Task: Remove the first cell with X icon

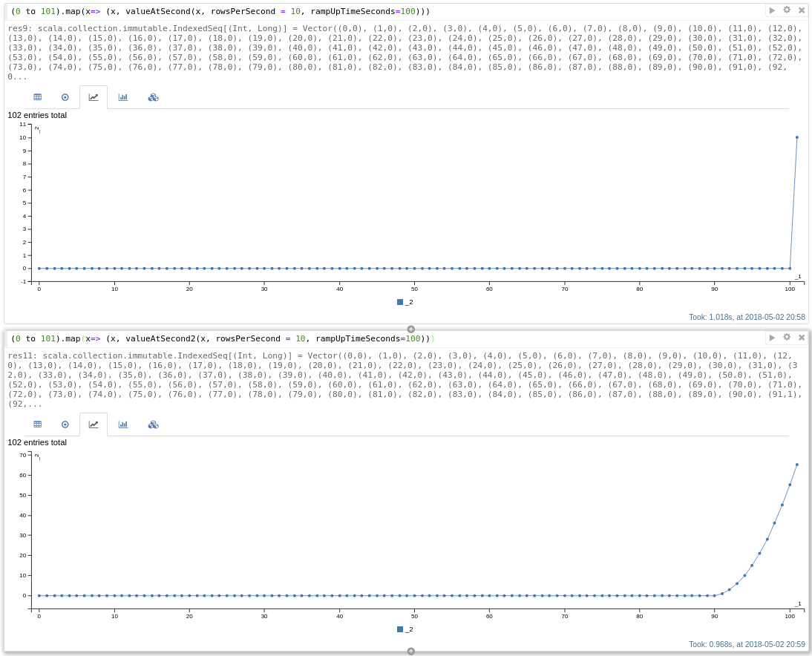Action: click(802, 10)
